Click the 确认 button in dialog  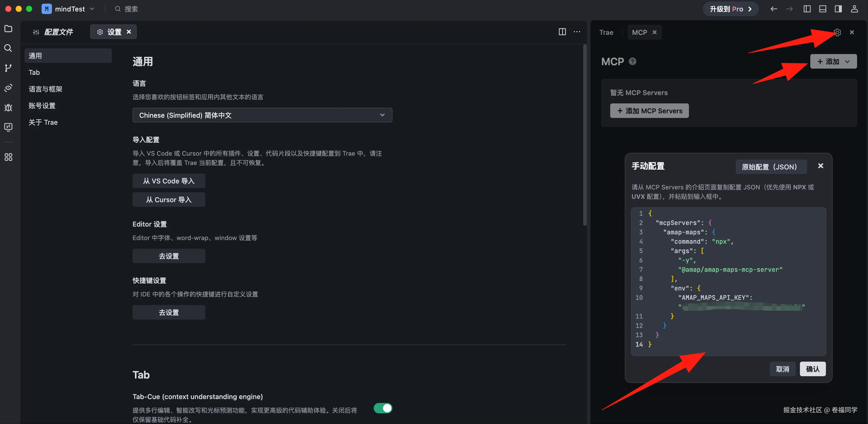812,369
